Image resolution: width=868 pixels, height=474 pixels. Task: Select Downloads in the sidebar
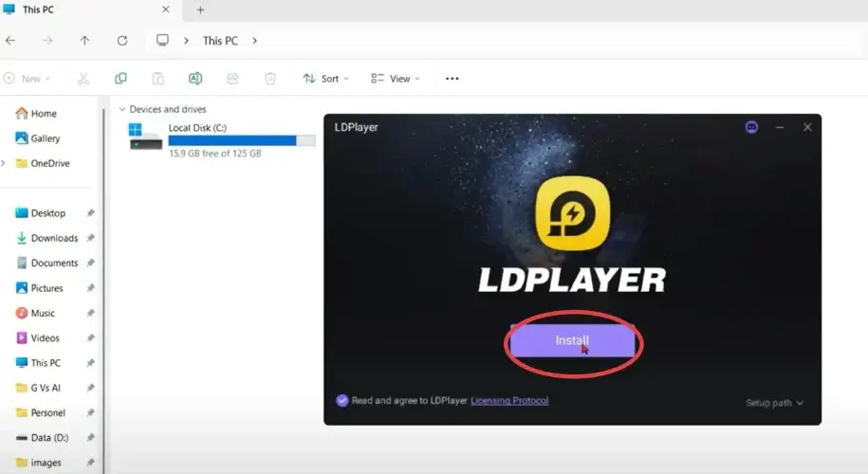(x=54, y=238)
